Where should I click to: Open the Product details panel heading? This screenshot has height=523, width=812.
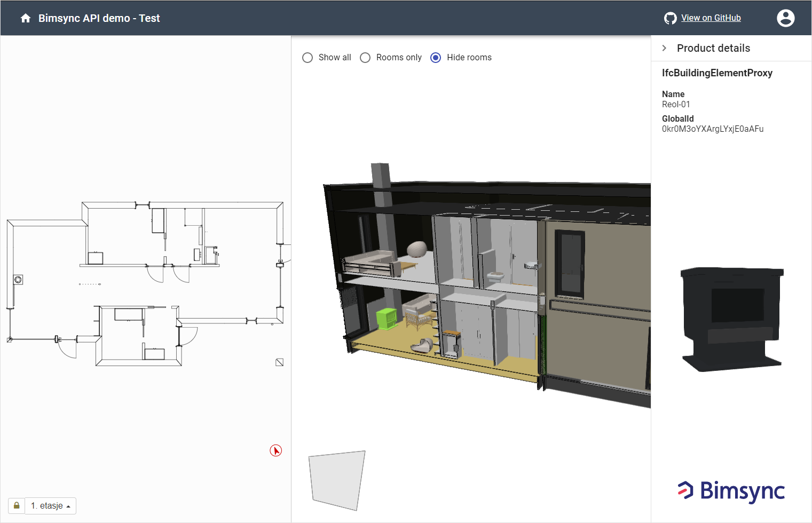tap(713, 47)
